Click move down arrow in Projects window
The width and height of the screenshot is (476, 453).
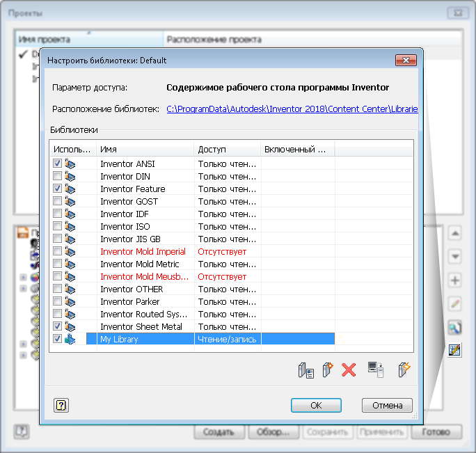click(x=454, y=257)
